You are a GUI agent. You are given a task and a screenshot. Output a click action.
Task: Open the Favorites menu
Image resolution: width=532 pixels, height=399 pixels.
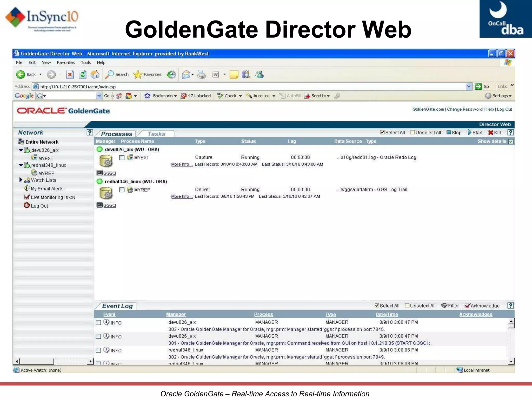[66, 63]
